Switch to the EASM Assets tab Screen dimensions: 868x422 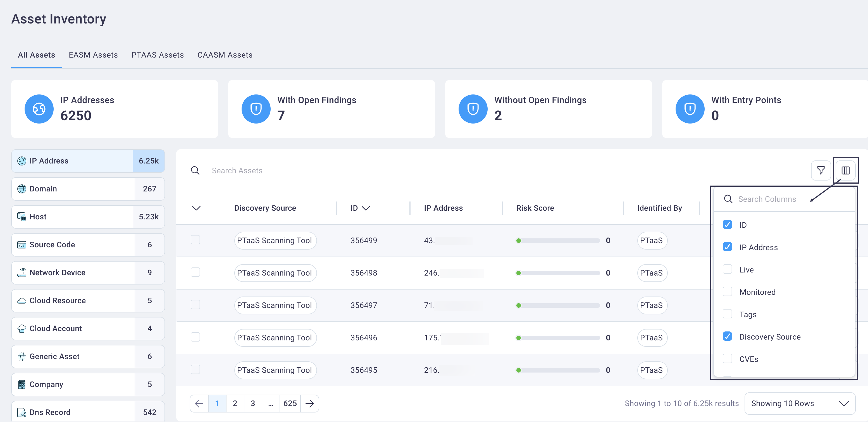93,54
